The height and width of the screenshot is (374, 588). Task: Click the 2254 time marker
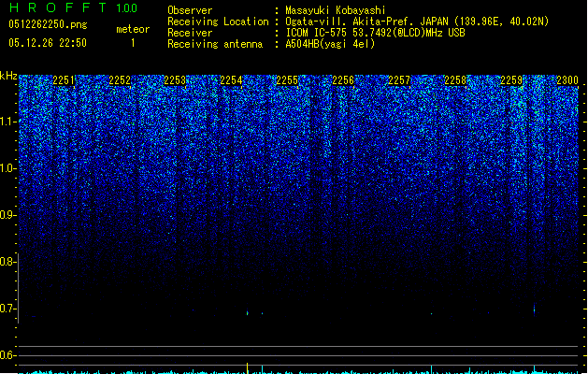[x=231, y=80]
